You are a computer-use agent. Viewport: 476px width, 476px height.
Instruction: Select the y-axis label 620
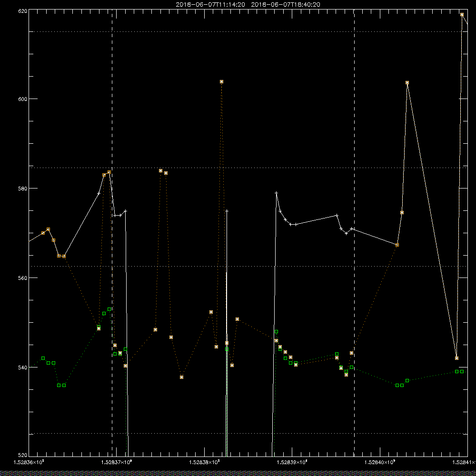tap(23, 11)
